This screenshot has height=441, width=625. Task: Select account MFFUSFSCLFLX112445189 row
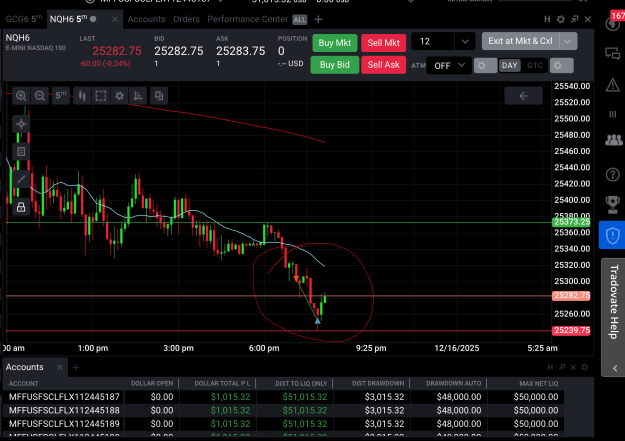click(283, 424)
